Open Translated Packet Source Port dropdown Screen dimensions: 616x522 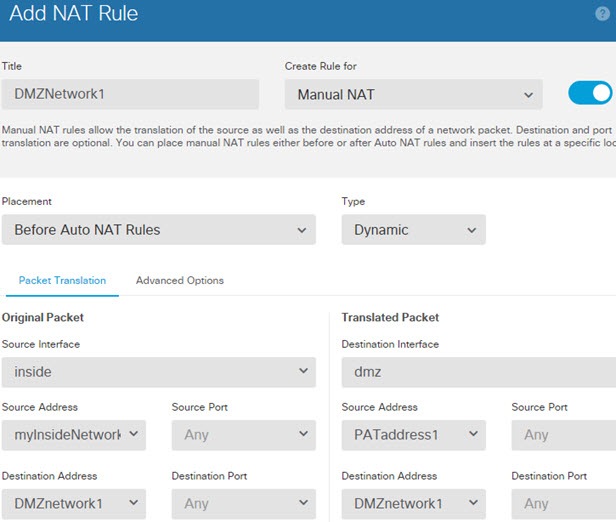pyautogui.click(x=564, y=435)
